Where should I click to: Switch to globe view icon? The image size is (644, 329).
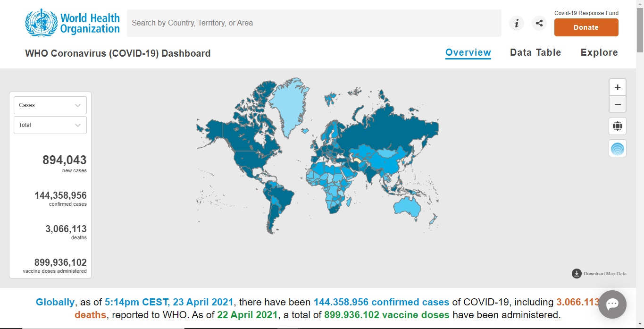coord(618,126)
